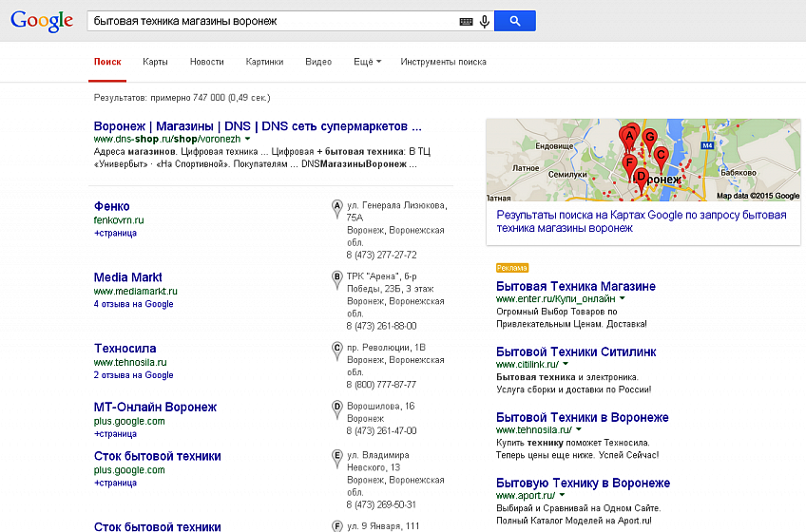Viewport: 806px width, 532px height.
Task: Open the Техносила listing
Action: [125, 348]
